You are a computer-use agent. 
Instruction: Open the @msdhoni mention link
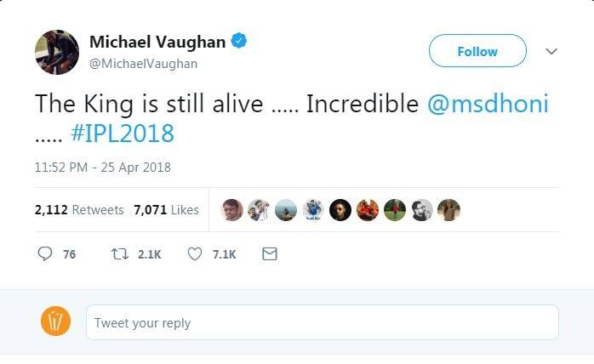pyautogui.click(x=487, y=105)
